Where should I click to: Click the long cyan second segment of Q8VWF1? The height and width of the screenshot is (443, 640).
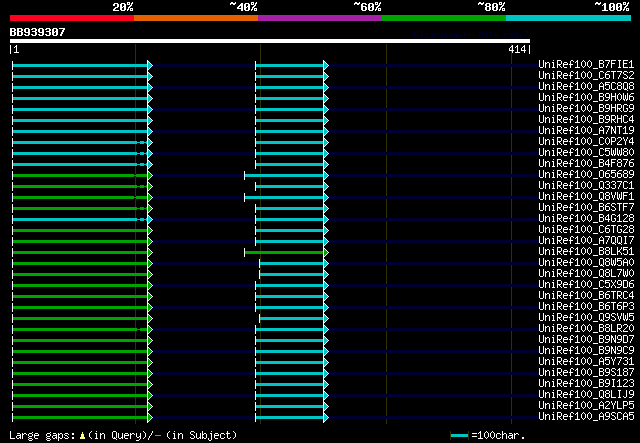coord(285,198)
